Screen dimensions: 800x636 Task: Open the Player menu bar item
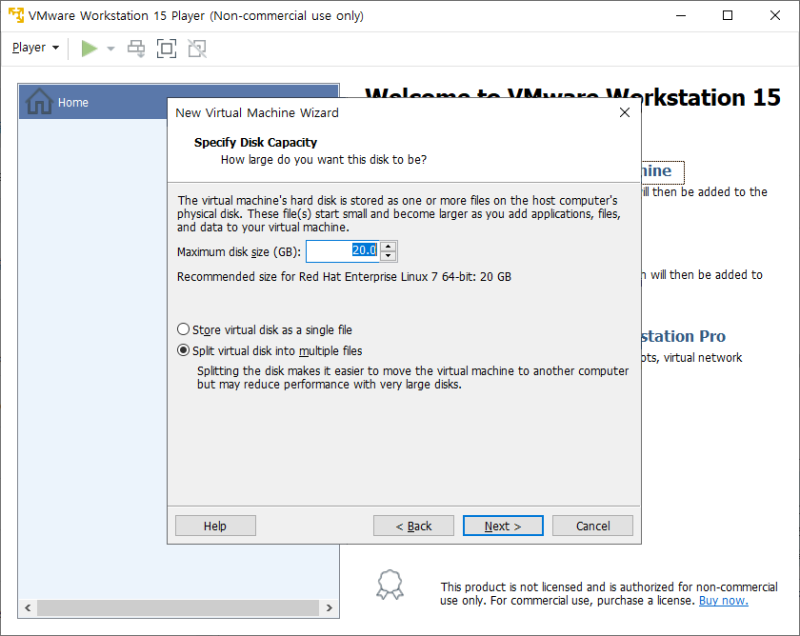[x=34, y=47]
